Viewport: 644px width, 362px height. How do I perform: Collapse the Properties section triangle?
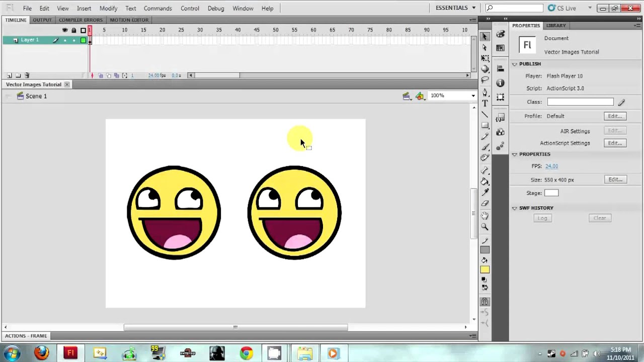pyautogui.click(x=515, y=154)
